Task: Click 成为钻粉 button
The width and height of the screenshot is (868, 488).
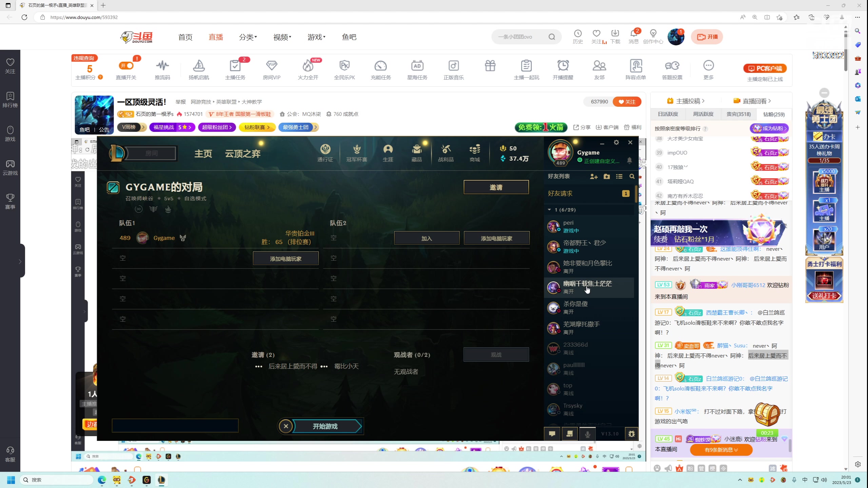Action: [x=769, y=128]
